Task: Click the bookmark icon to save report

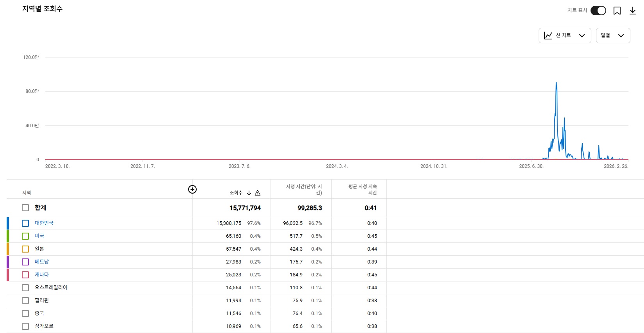Action: click(617, 11)
